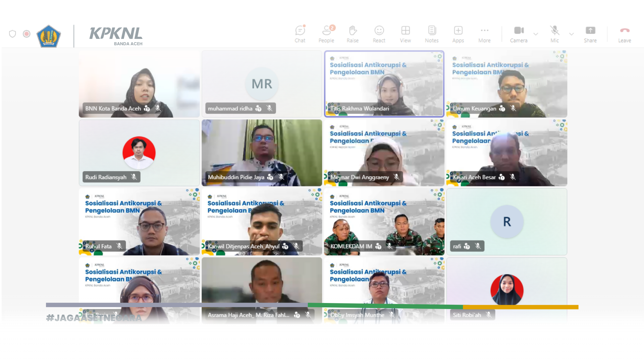Image resolution: width=644 pixels, height=362 pixels.
Task: Open the Chat panel
Action: point(300,34)
